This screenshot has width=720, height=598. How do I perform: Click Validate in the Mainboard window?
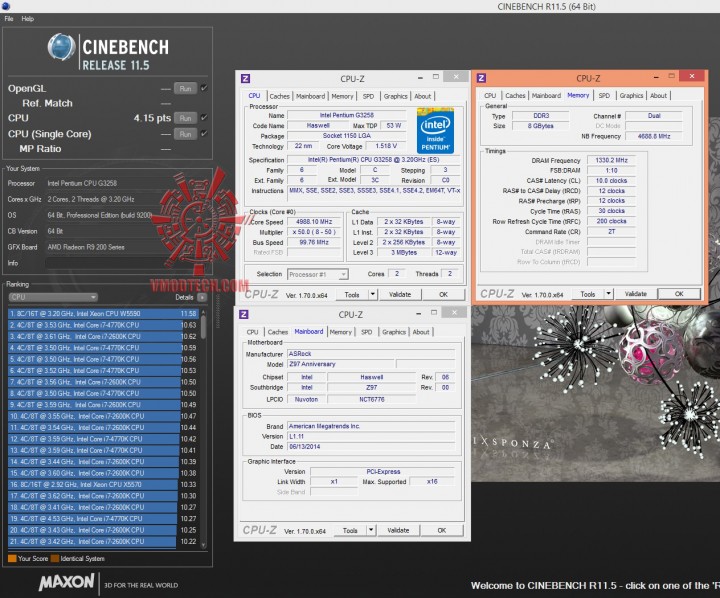pyautogui.click(x=398, y=530)
